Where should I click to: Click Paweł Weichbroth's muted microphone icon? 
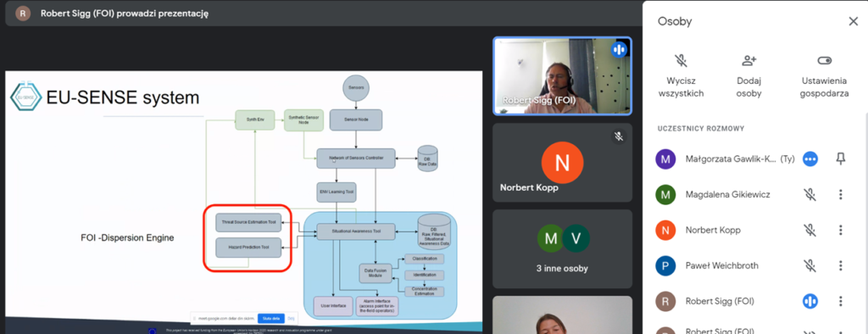pyautogui.click(x=810, y=265)
